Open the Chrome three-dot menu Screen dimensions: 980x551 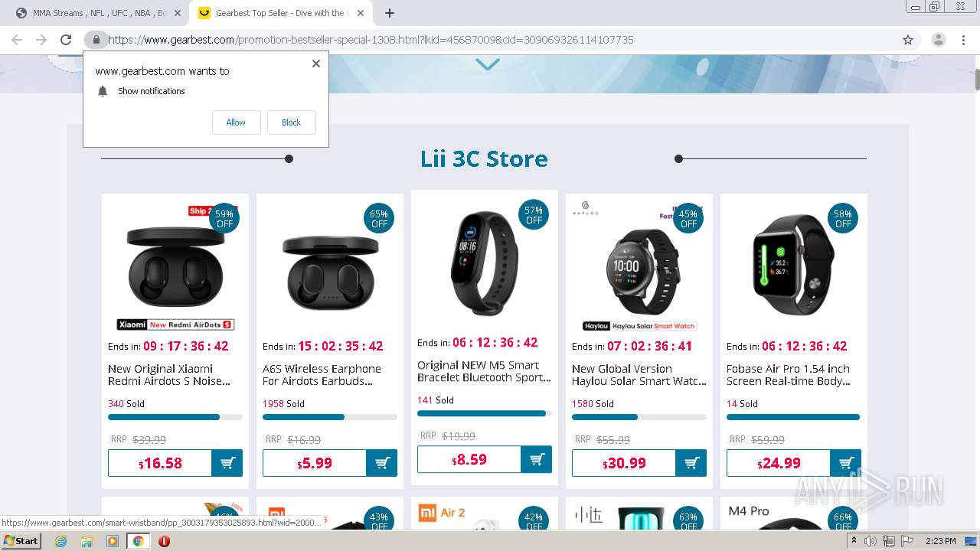(x=962, y=40)
